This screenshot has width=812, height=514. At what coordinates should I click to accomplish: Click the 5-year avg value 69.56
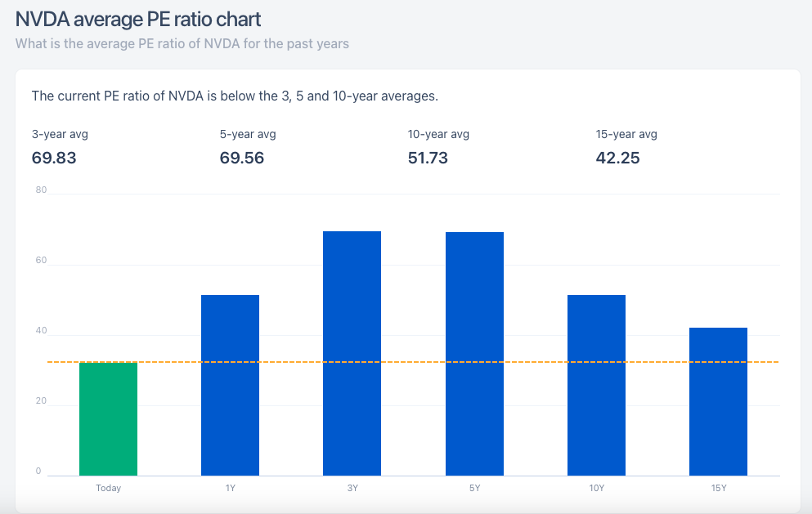coord(242,158)
